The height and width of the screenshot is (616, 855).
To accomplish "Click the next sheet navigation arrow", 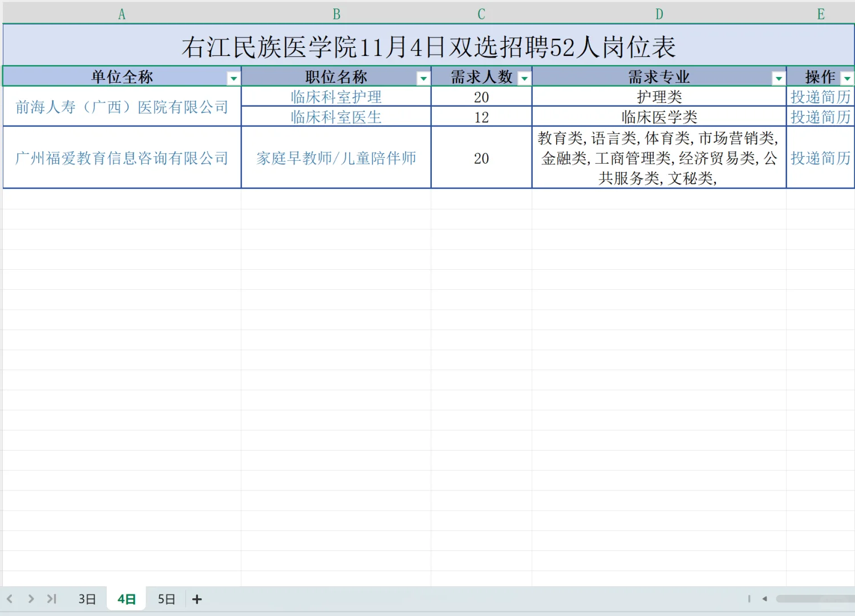I will pos(31,599).
